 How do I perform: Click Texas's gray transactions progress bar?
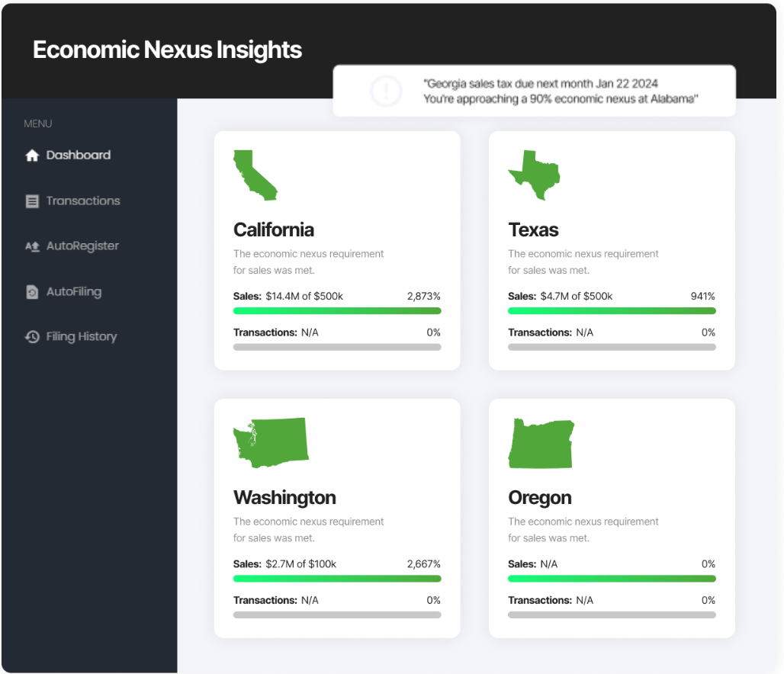click(x=612, y=348)
